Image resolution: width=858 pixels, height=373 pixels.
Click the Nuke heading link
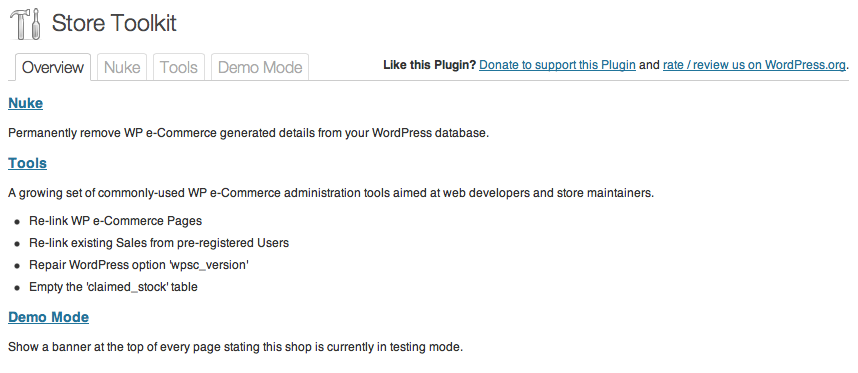(26, 103)
